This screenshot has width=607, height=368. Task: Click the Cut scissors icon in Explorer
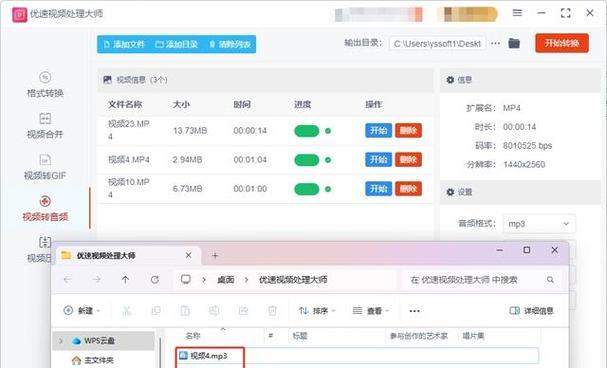tap(127, 311)
